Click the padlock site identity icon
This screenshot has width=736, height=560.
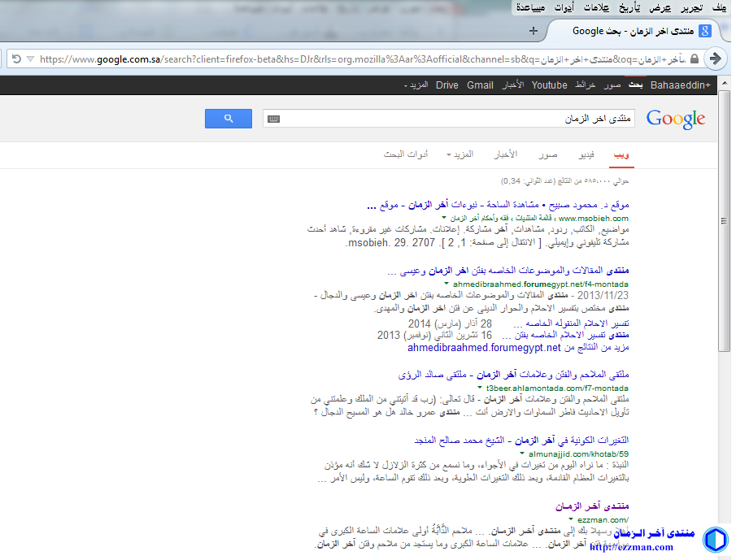click(x=693, y=59)
